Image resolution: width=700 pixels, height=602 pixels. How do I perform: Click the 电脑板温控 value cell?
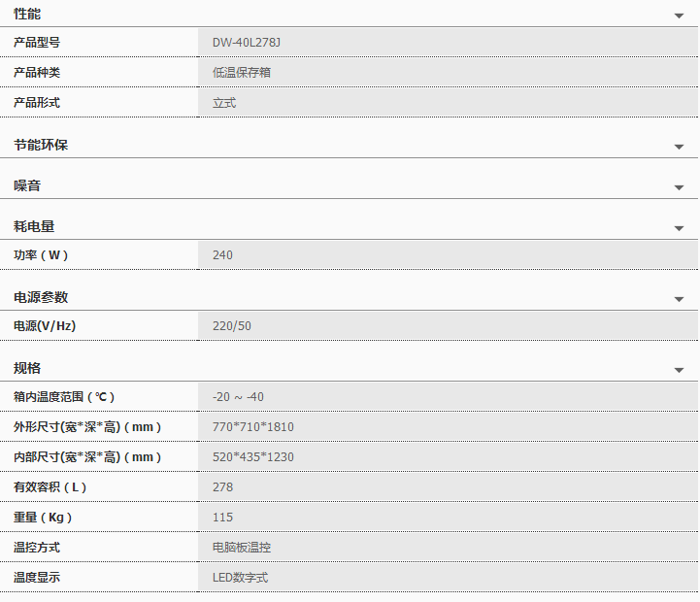point(241,548)
